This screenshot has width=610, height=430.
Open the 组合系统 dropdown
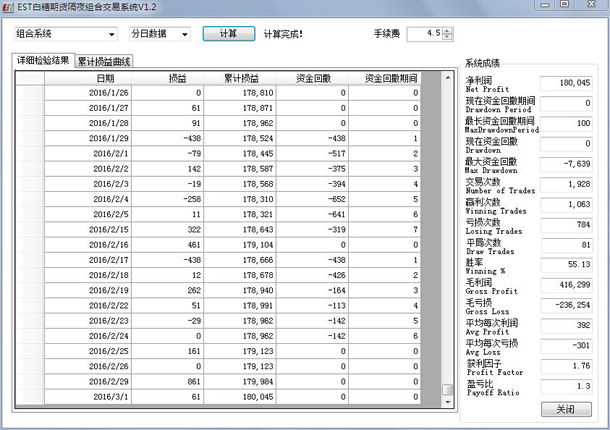(x=111, y=34)
